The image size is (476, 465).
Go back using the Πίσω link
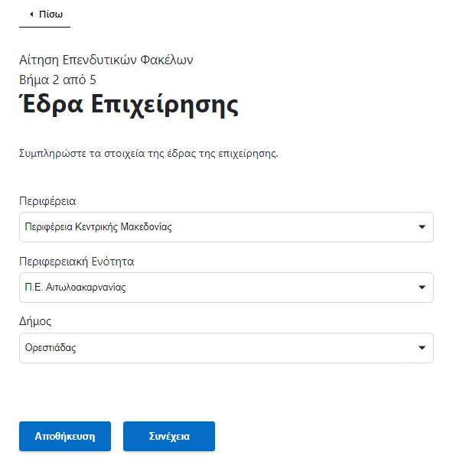[44, 15]
